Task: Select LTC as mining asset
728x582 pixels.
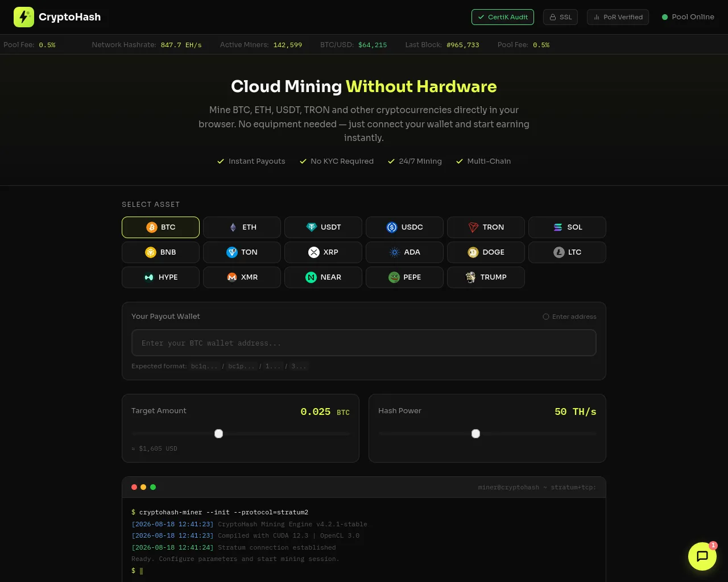Action: pyautogui.click(x=567, y=252)
